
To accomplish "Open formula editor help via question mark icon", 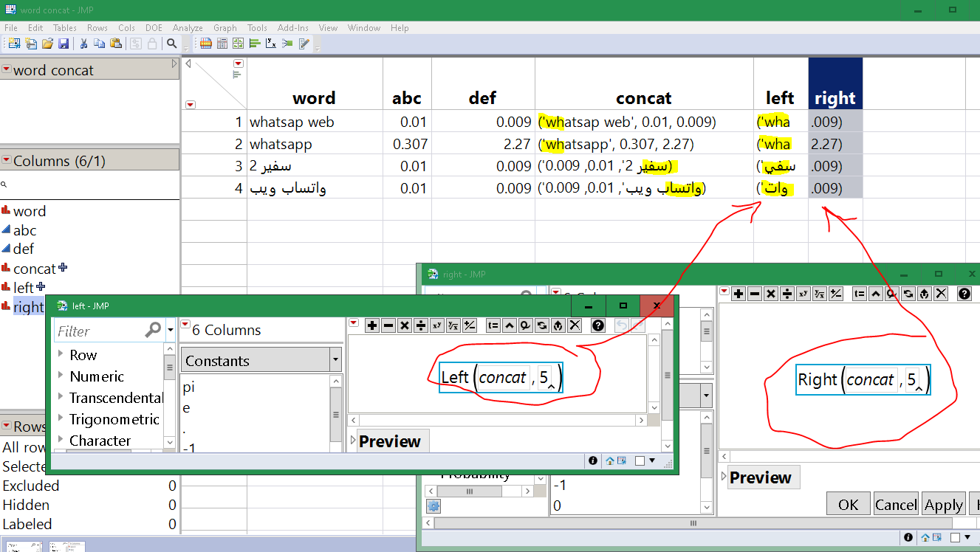I will pyautogui.click(x=597, y=325).
